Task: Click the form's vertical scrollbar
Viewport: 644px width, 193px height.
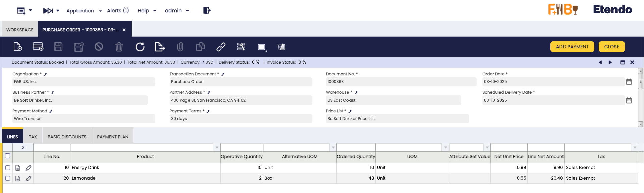Action: click(x=640, y=97)
